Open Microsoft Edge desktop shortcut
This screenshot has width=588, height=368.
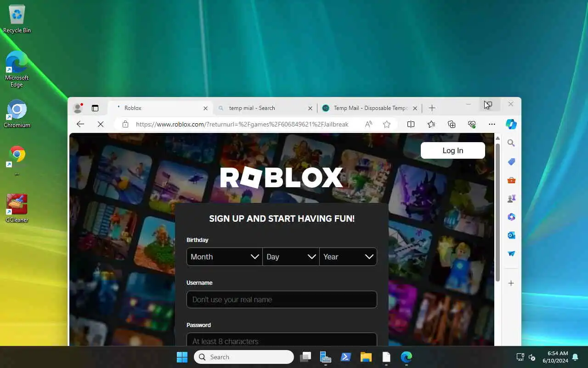(17, 69)
